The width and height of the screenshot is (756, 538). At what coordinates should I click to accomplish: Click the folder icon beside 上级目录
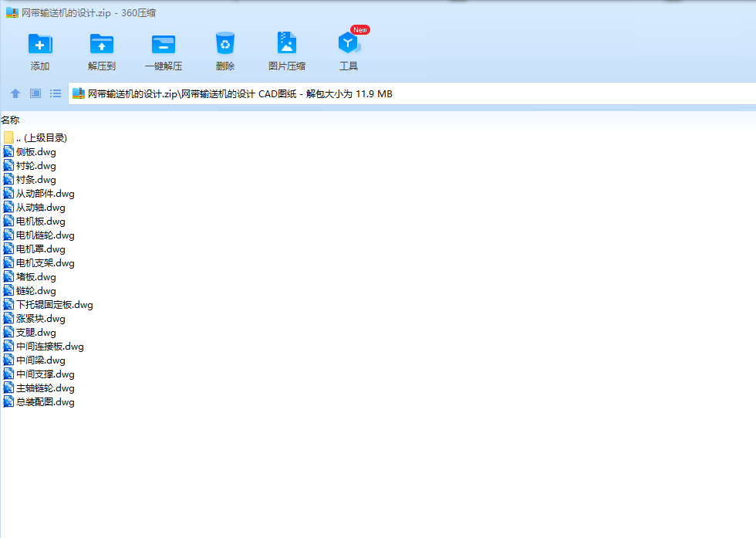click(8, 138)
